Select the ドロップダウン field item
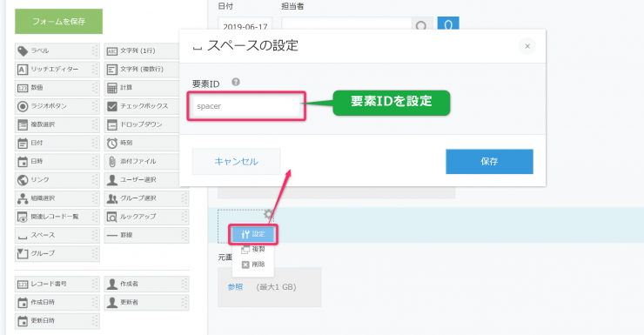The height and width of the screenshot is (335, 644). 142,124
